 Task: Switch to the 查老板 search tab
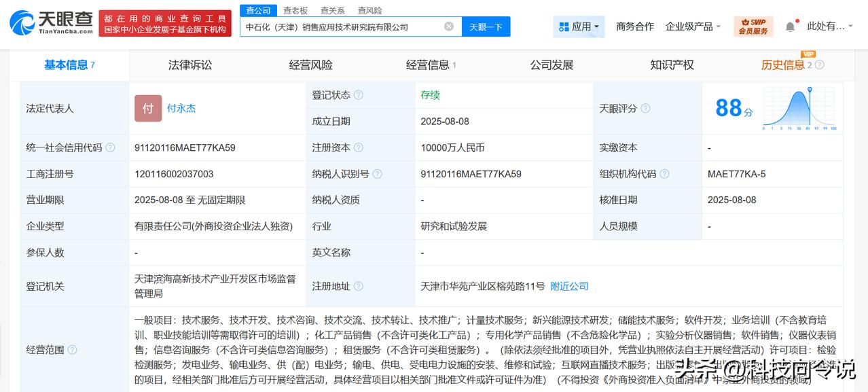point(295,10)
